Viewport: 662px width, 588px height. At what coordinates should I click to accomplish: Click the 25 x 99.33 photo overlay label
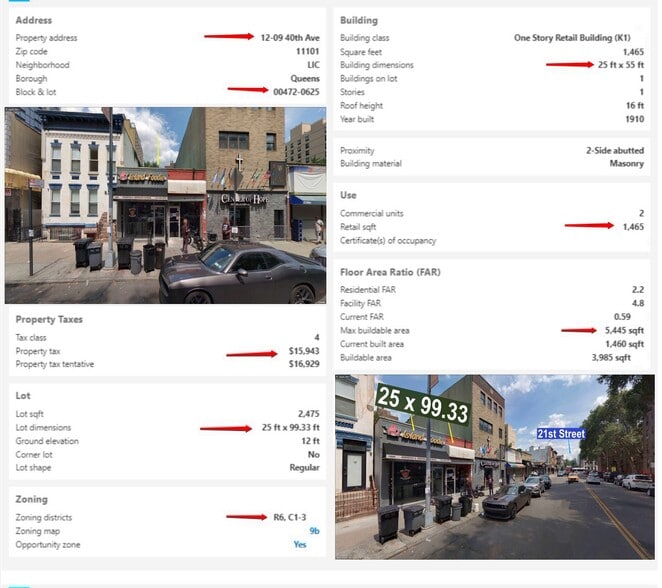[422, 404]
